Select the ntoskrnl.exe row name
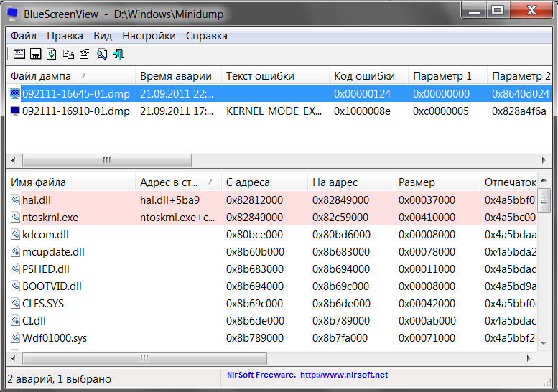 coord(50,218)
